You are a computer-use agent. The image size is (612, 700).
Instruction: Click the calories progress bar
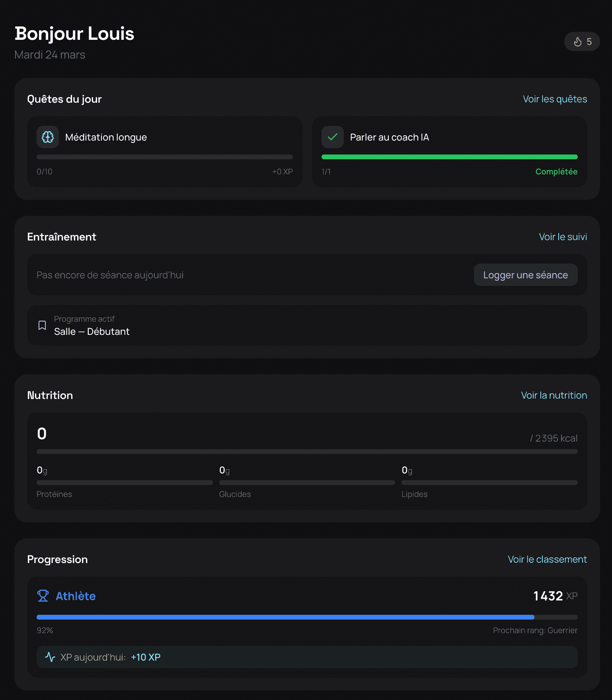pos(307,452)
